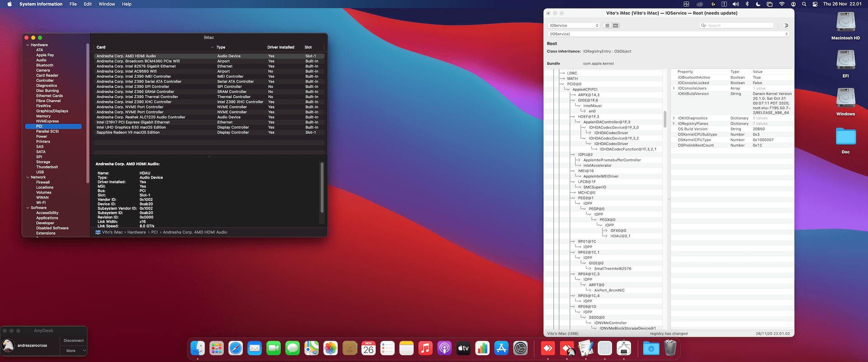The height and width of the screenshot is (362, 868).
Task: Open the Doc folder on desktop
Action: click(845, 136)
